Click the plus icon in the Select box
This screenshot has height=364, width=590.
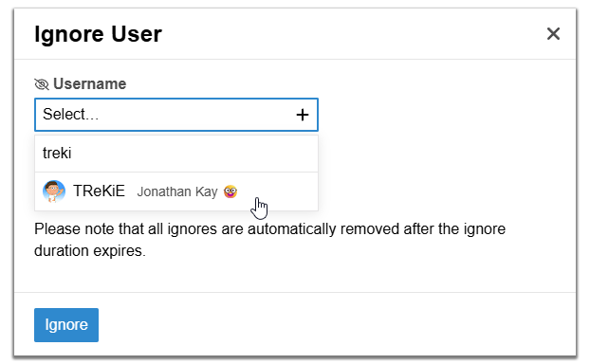point(303,115)
